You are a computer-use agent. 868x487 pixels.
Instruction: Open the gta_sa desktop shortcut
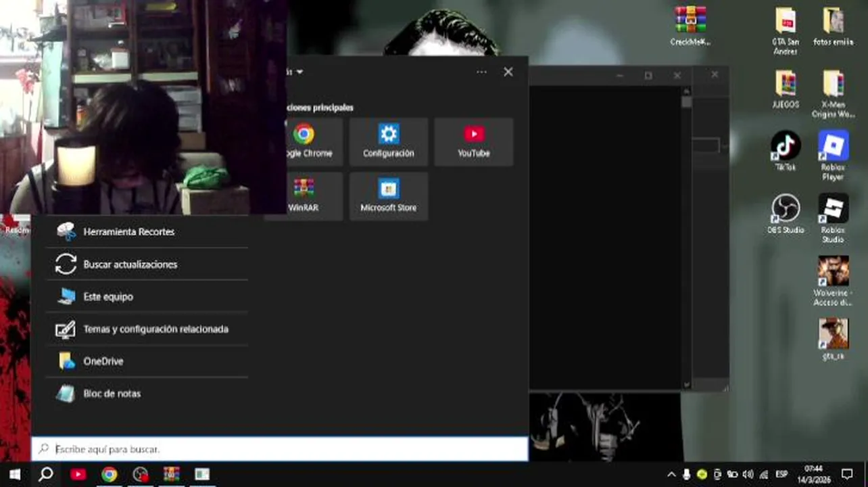click(833, 340)
